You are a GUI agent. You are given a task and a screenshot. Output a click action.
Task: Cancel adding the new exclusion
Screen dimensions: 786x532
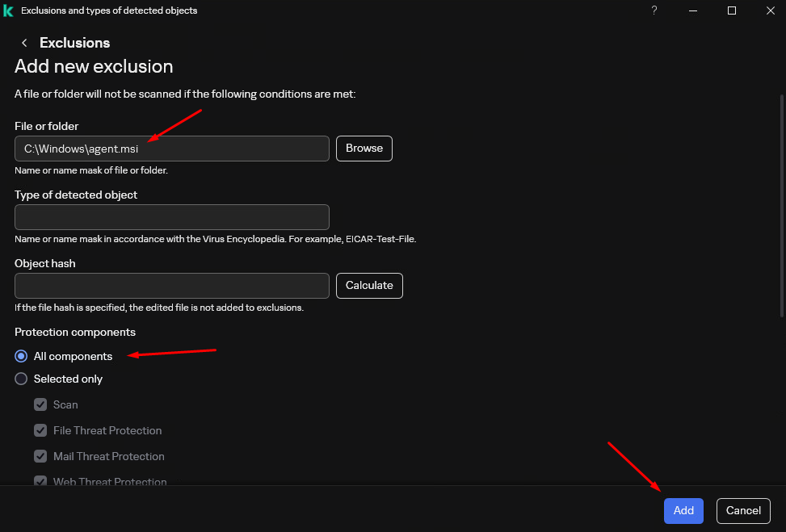[743, 510]
